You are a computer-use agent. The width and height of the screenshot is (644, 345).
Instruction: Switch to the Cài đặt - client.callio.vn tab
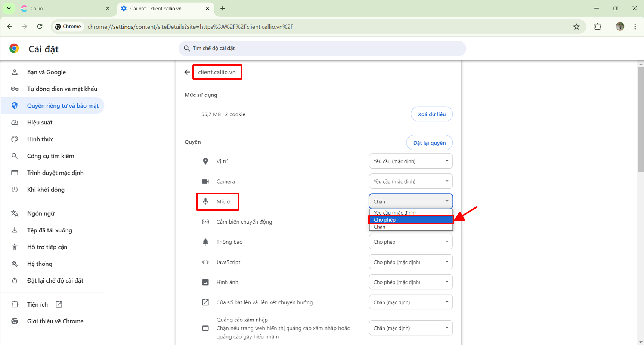point(165,8)
